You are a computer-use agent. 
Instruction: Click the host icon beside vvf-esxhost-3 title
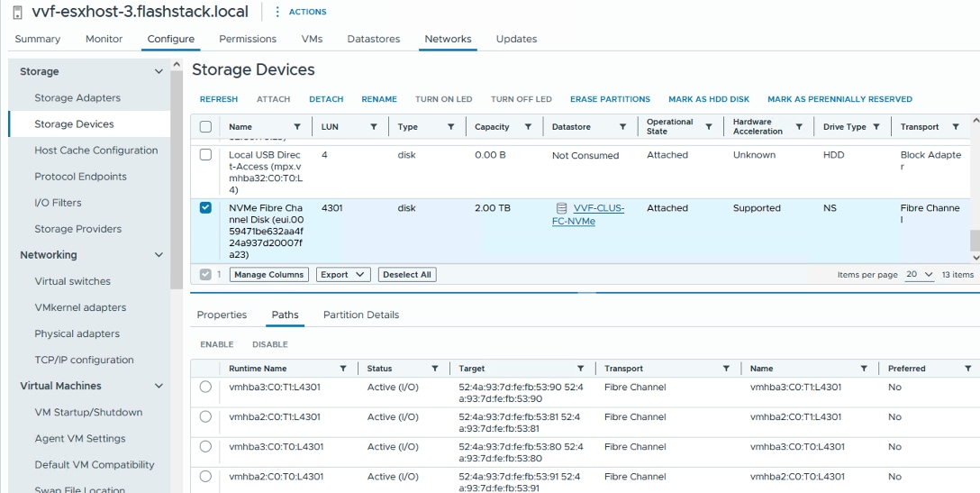(x=17, y=12)
